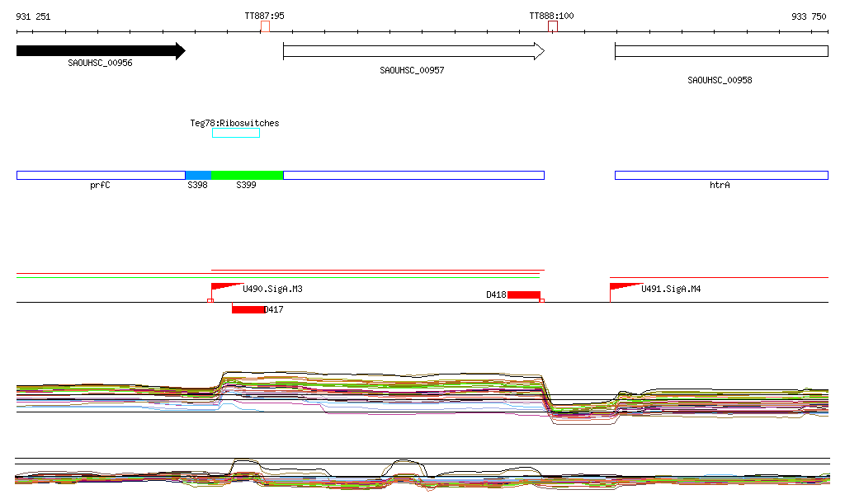The image size is (845, 504).
Task: Click the black SAOUHSC_00956 gene arrow
Action: (99, 51)
